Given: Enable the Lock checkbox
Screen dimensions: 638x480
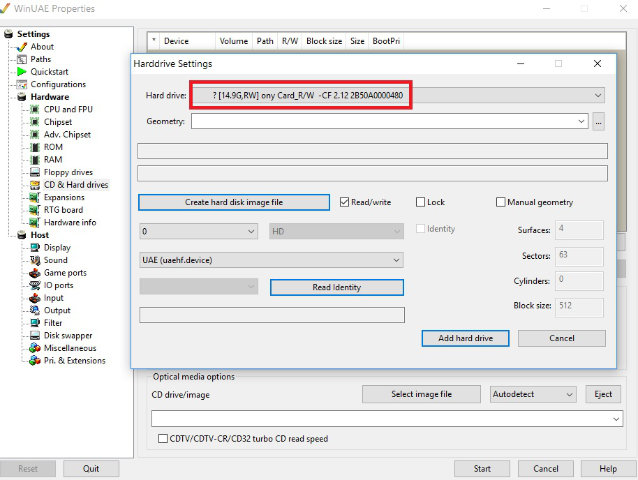Looking at the screenshot, I should [x=420, y=202].
